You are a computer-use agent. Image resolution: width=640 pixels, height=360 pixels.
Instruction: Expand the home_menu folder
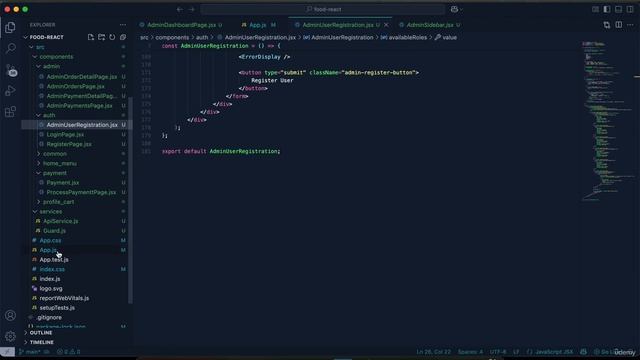click(60, 163)
